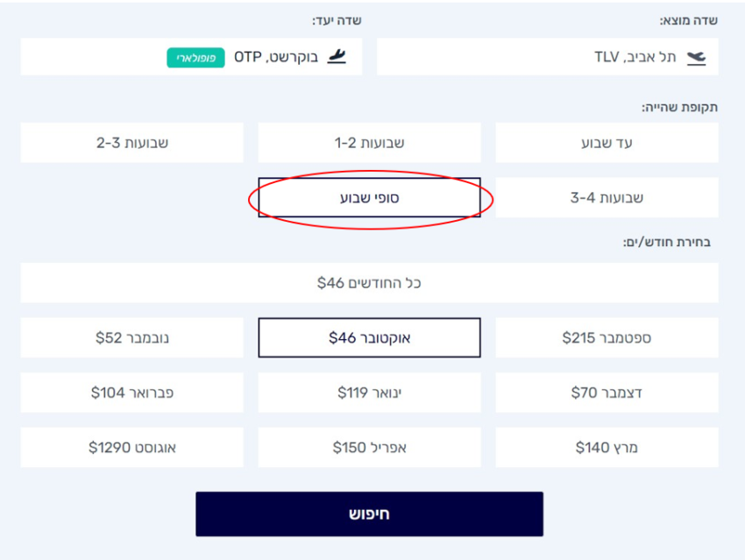Select the circled סופי שבוע weekends option
745x560 pixels.
369,198
